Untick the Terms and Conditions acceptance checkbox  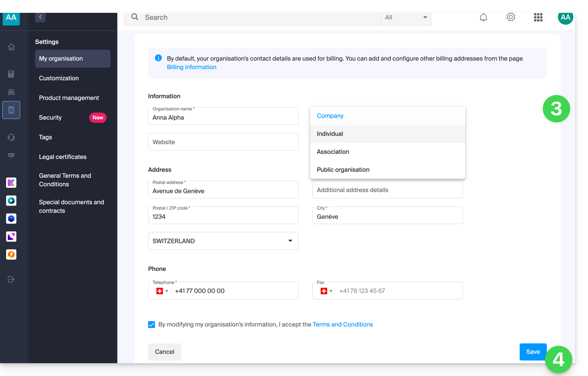pyautogui.click(x=151, y=325)
